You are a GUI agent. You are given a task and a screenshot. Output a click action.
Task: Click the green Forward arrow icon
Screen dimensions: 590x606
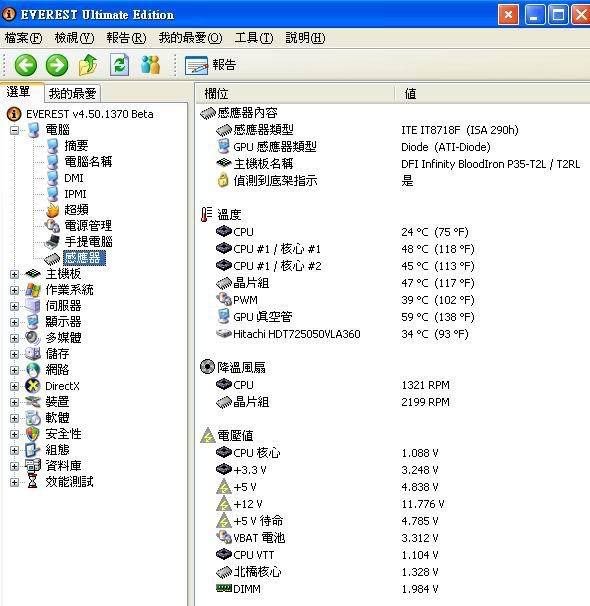57,65
